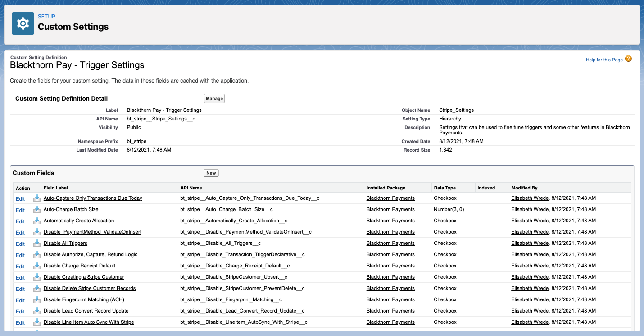This screenshot has width=644, height=336.
Task: Click download icon for Disable Creating a Stripe Customer
Action: [x=36, y=277]
